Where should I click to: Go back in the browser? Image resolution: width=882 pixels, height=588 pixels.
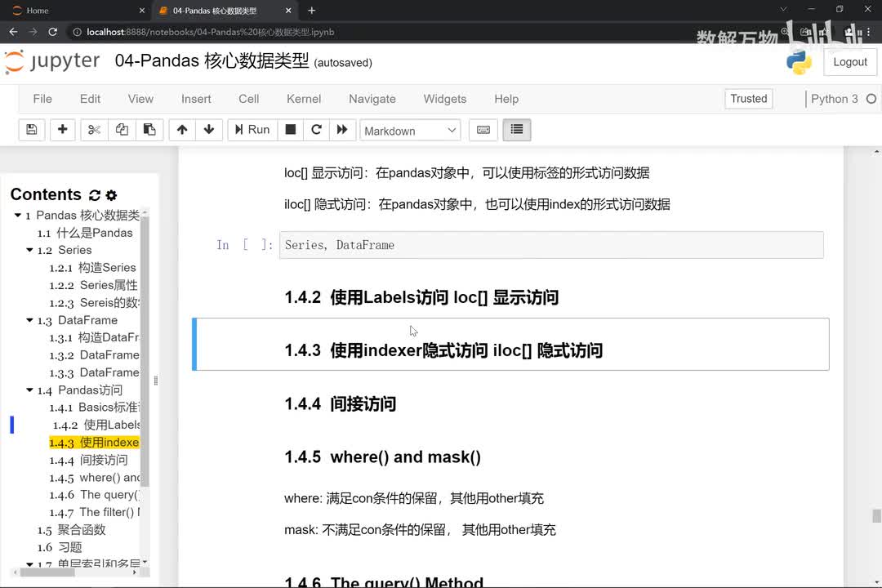pos(14,32)
